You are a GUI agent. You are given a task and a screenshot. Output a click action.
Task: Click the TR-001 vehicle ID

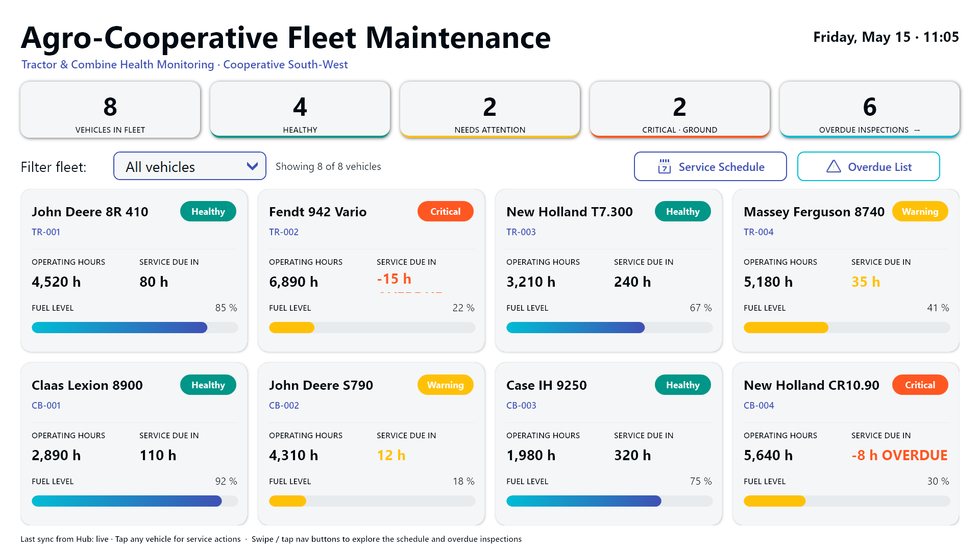(x=46, y=232)
